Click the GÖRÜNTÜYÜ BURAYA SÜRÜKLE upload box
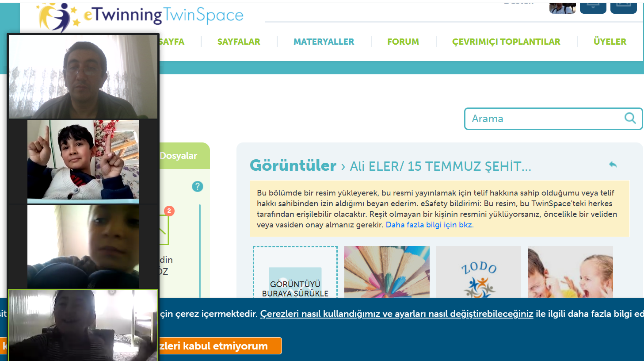The image size is (644, 361). [295, 272]
